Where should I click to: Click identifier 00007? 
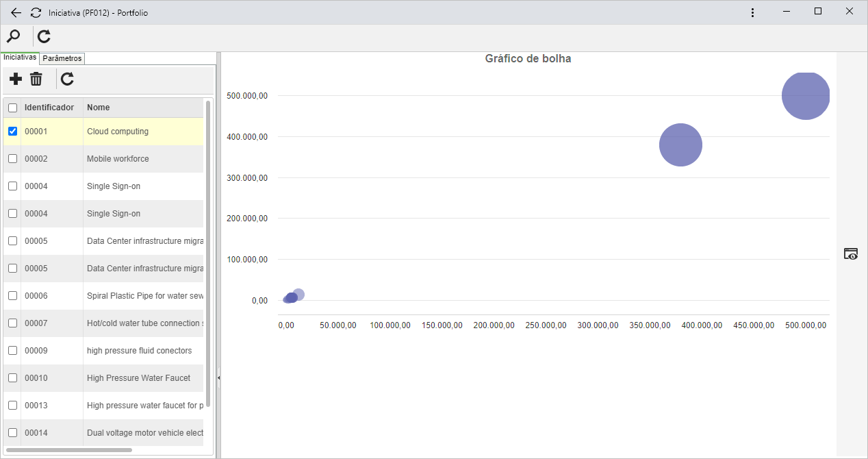point(36,323)
